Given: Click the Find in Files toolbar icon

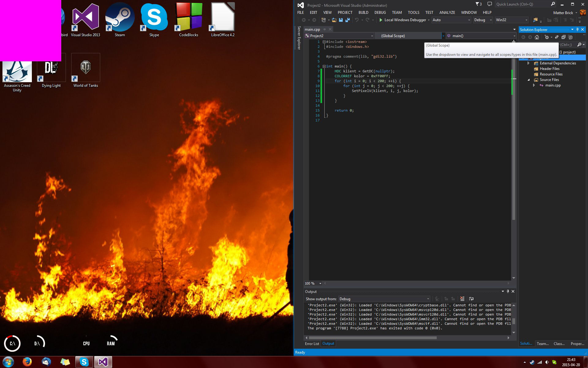Looking at the screenshot, I should (x=535, y=20).
